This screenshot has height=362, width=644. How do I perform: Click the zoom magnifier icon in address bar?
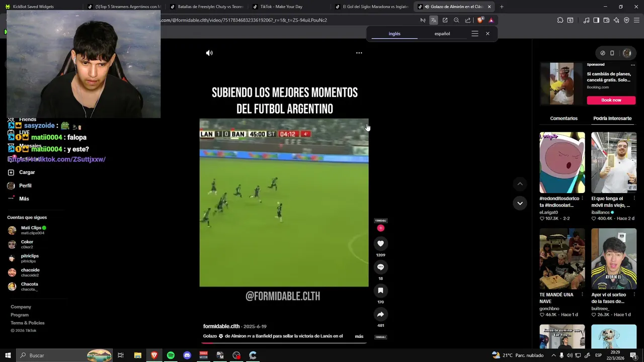456,20
